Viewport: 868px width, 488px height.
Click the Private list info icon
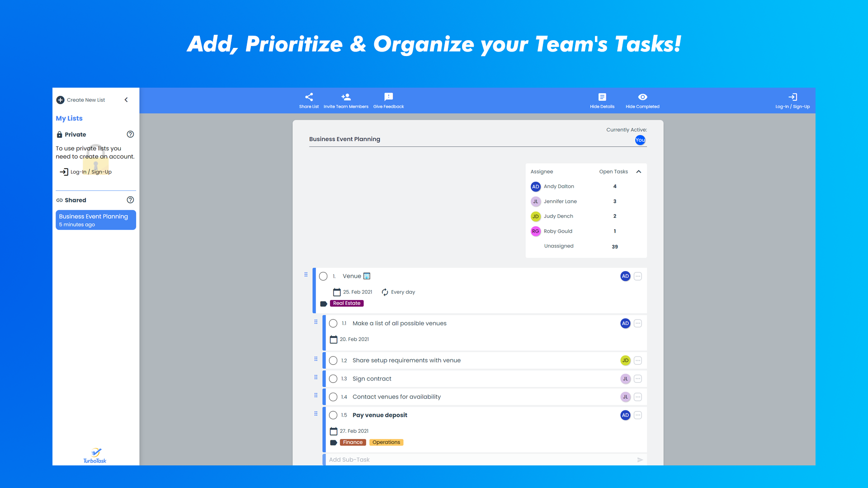[130, 134]
